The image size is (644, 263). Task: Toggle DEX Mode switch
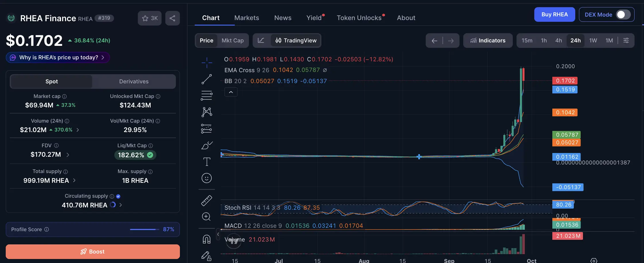[x=623, y=15]
